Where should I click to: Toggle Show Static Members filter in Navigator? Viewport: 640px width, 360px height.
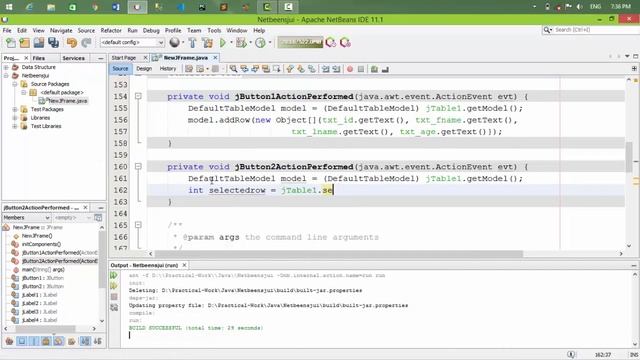point(34,341)
